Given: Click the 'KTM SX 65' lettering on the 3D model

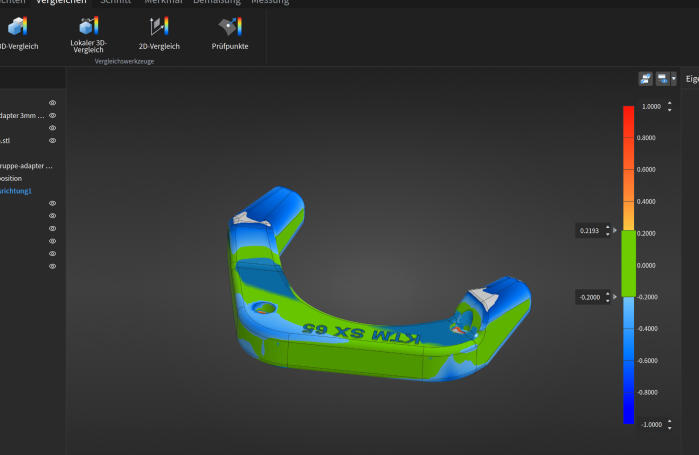Looking at the screenshot, I should pos(361,333).
